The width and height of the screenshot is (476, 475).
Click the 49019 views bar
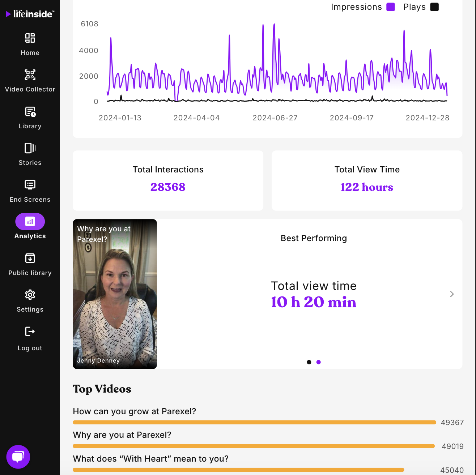click(x=254, y=446)
